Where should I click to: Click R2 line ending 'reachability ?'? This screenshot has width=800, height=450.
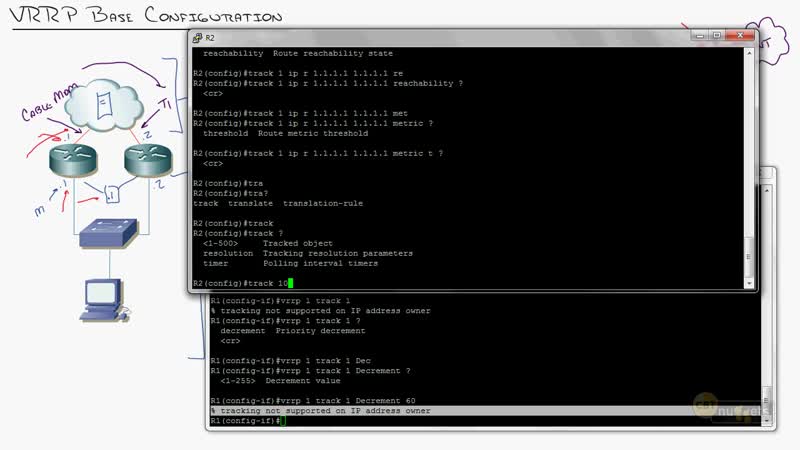pos(328,84)
